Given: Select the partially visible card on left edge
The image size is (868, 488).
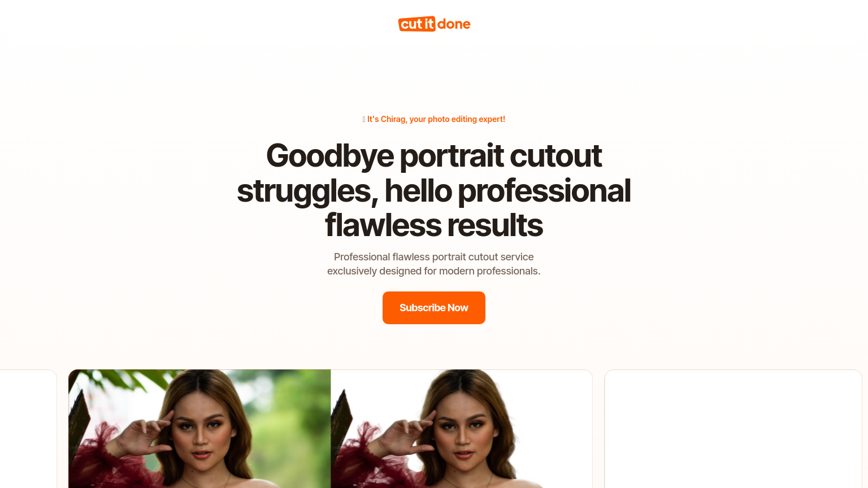Looking at the screenshot, I should pyautogui.click(x=28, y=429).
